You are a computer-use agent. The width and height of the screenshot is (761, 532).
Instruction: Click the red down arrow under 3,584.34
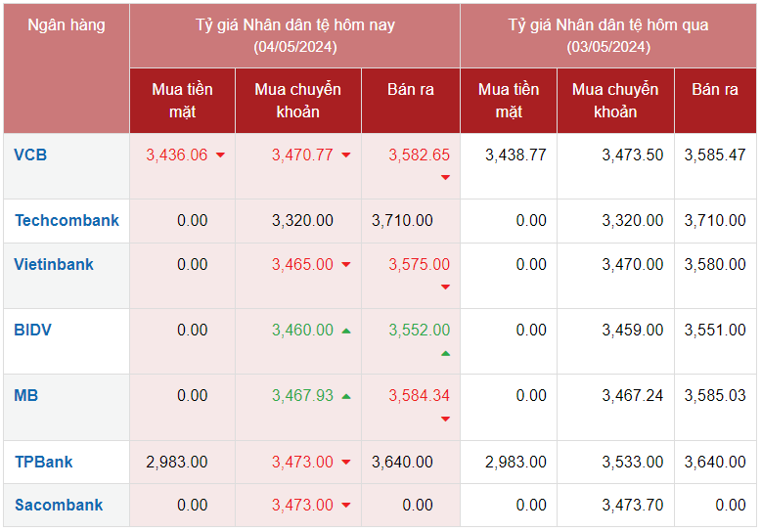click(445, 419)
